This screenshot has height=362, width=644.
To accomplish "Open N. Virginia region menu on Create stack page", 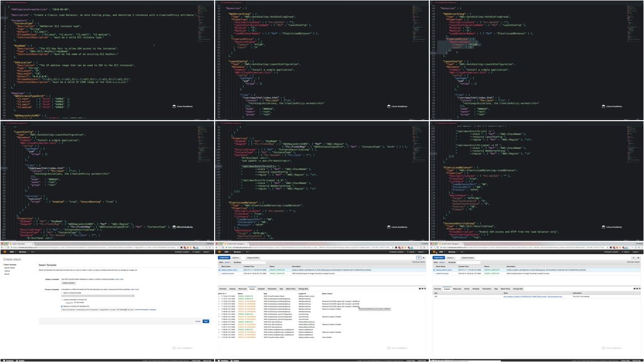I will pos(196,252).
